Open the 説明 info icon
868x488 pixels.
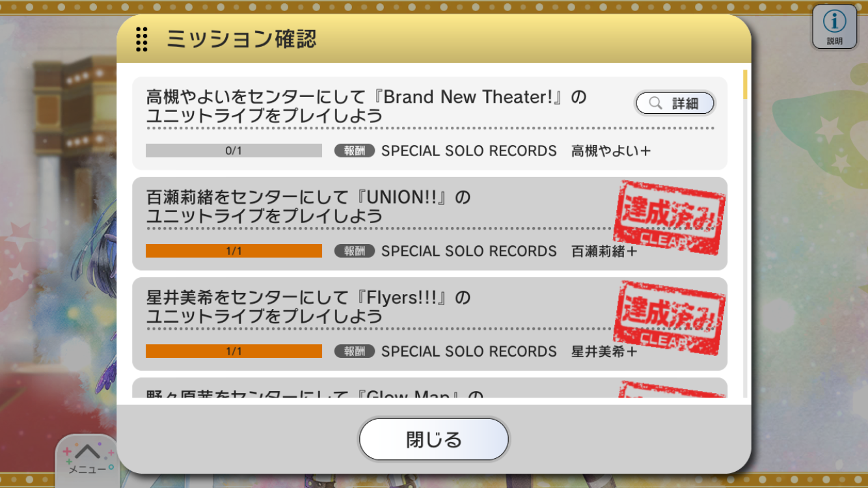[x=834, y=26]
